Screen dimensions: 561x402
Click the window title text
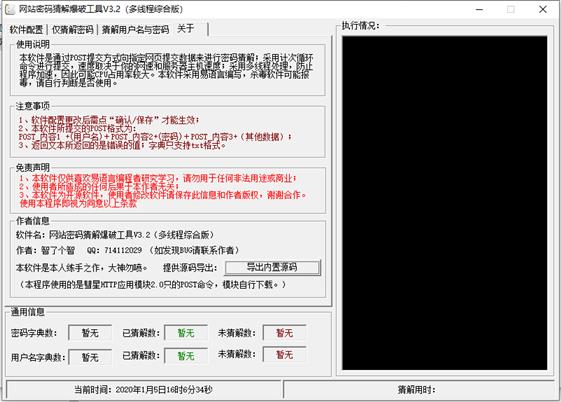(x=101, y=9)
